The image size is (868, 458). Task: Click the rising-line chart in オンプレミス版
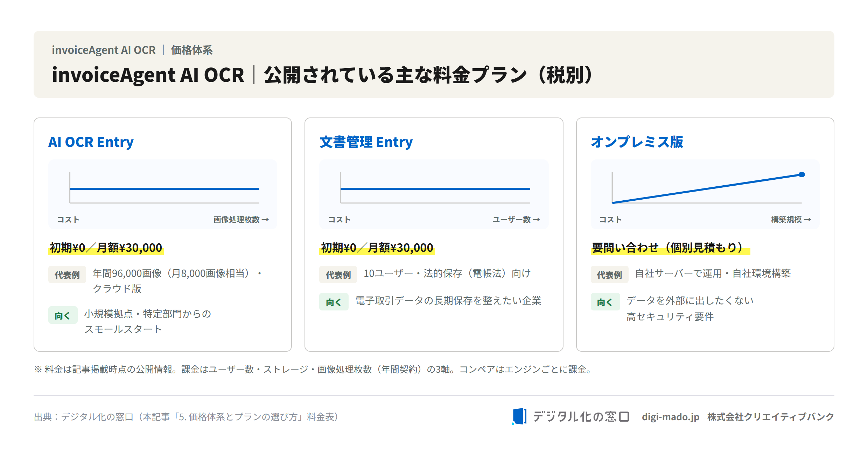(x=705, y=194)
